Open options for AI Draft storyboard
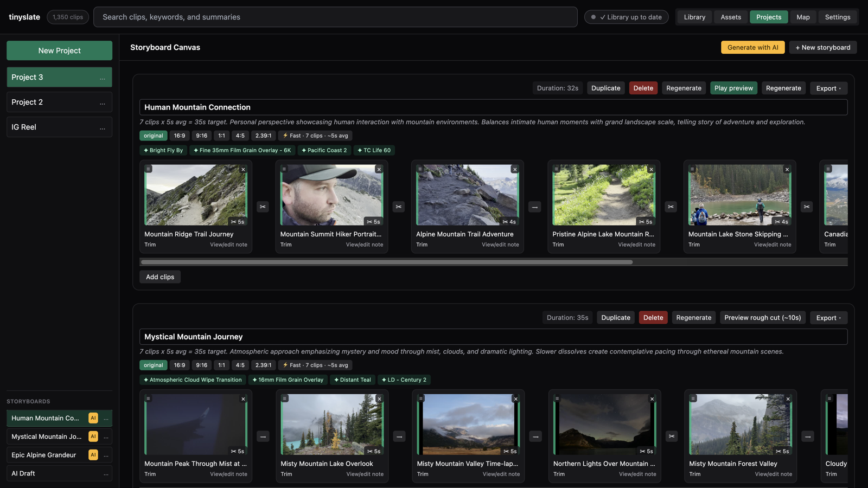 106,473
